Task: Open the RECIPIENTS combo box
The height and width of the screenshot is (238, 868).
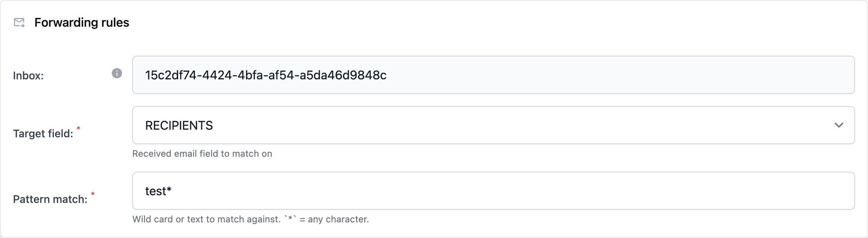Action: point(493,125)
